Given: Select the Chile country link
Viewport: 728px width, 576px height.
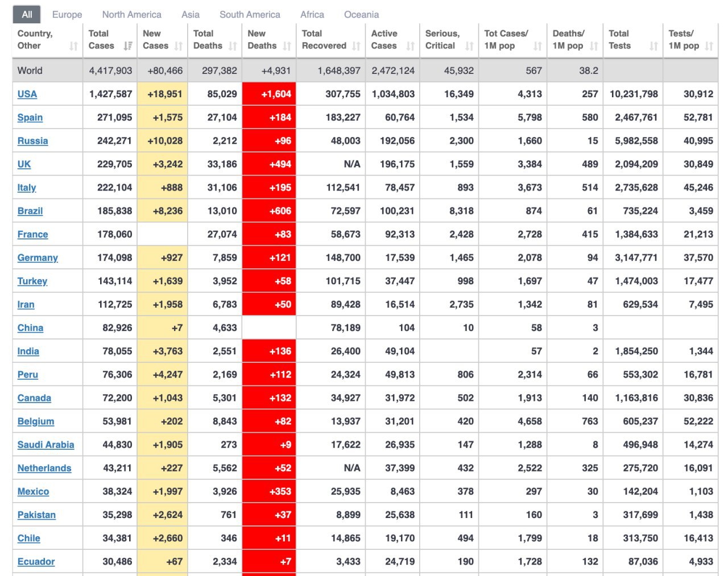Looking at the screenshot, I should point(29,537).
